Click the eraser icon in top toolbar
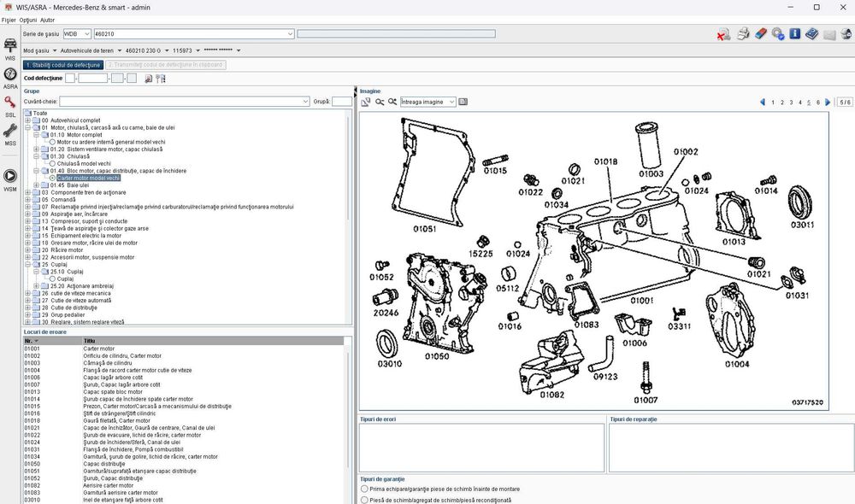The width and height of the screenshot is (855, 504). [x=760, y=34]
